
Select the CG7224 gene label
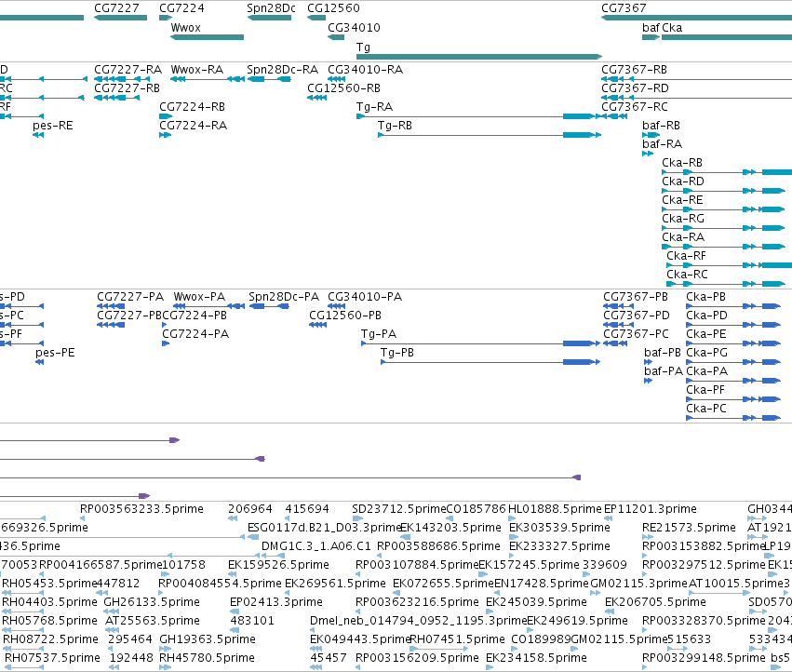(x=181, y=8)
